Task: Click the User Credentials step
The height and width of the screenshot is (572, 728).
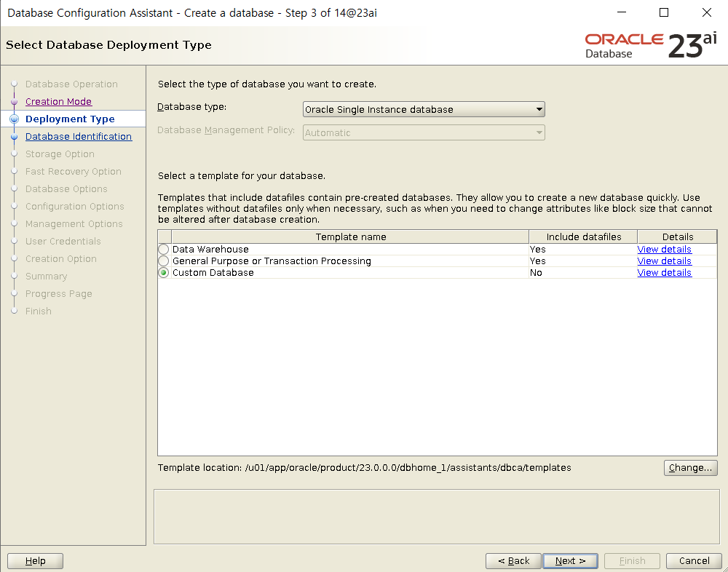Action: tap(63, 242)
